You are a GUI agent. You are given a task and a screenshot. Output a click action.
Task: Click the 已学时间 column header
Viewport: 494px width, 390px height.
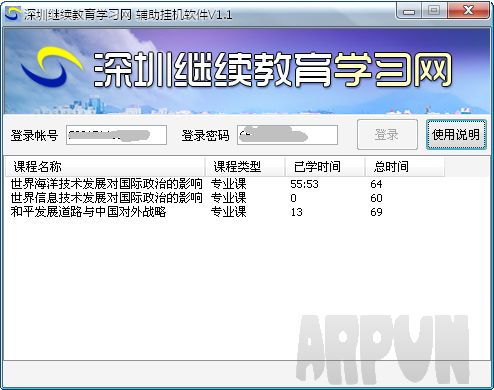coord(325,167)
